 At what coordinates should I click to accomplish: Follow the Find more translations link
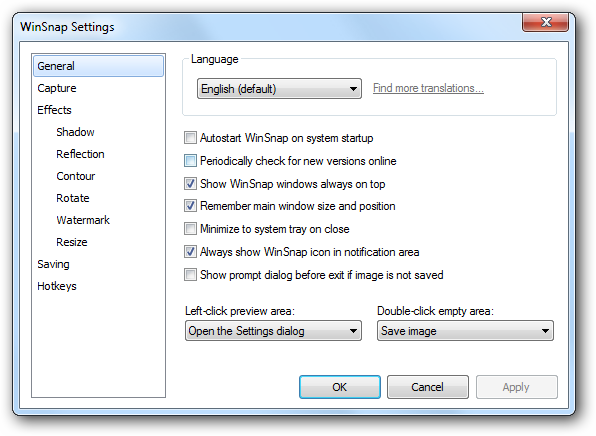[x=428, y=88]
